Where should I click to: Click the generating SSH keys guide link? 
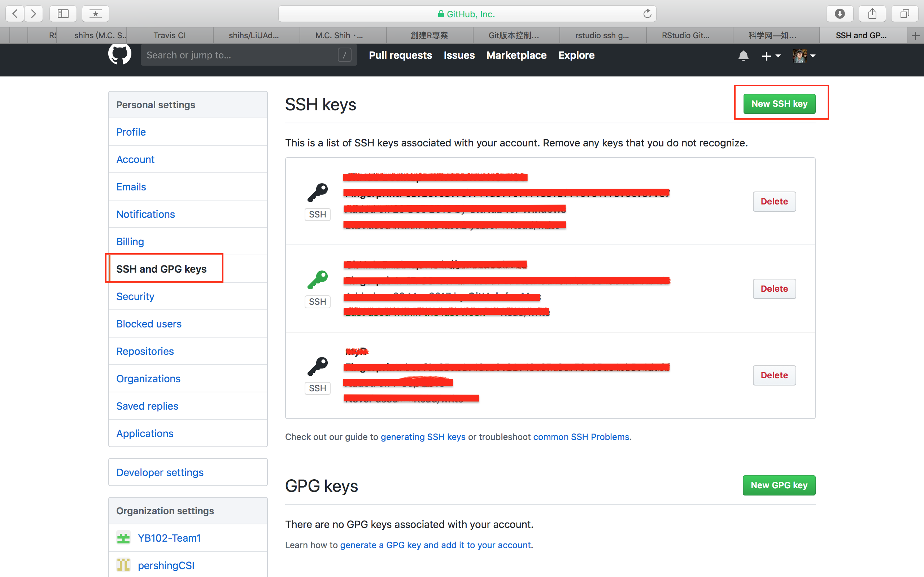point(423,437)
